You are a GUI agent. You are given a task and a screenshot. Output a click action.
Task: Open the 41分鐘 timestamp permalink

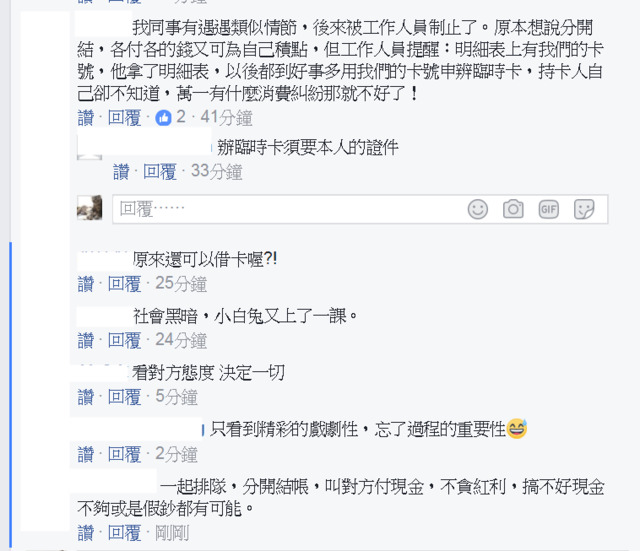pyautogui.click(x=226, y=118)
